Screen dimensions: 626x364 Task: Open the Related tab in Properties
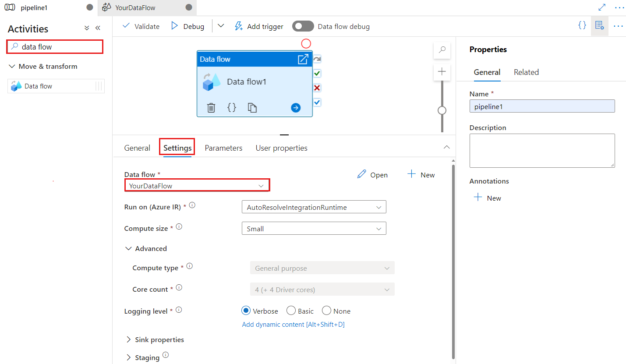pos(526,72)
